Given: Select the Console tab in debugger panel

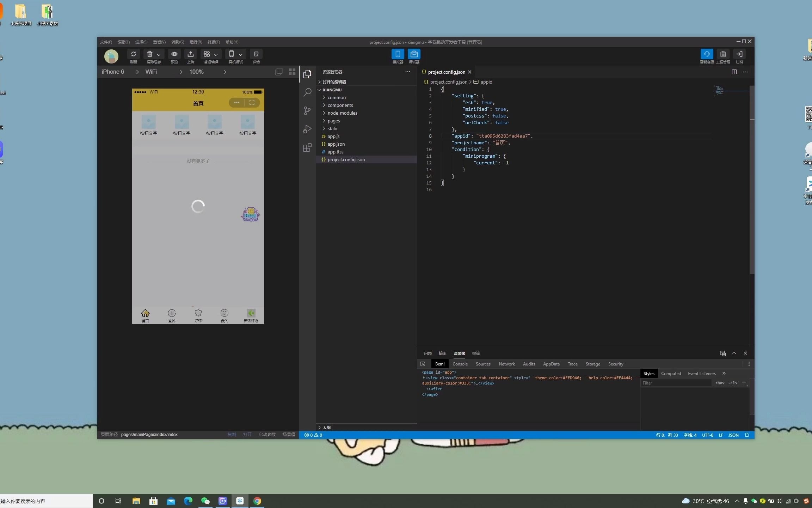Looking at the screenshot, I should [x=460, y=364].
